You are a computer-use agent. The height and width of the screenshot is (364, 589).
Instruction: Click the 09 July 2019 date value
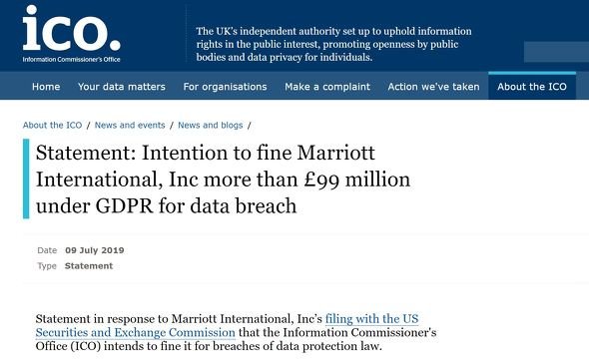point(94,250)
